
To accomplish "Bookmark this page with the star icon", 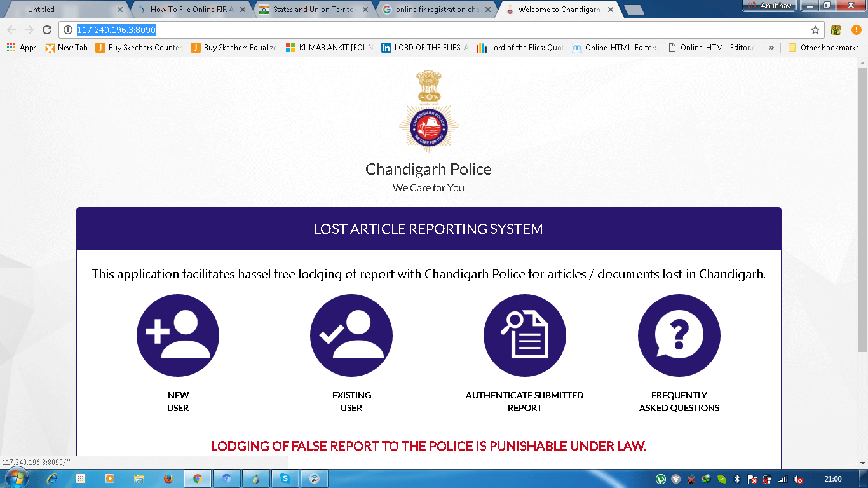I will pyautogui.click(x=815, y=30).
